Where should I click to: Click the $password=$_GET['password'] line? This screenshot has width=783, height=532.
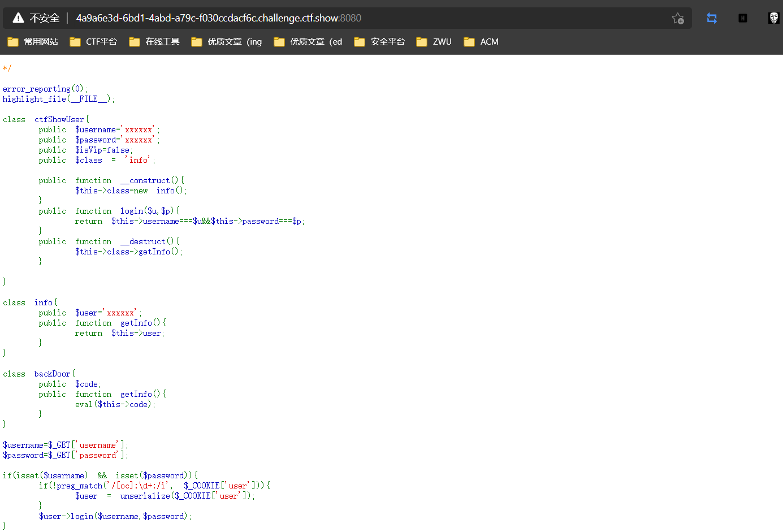tap(66, 455)
